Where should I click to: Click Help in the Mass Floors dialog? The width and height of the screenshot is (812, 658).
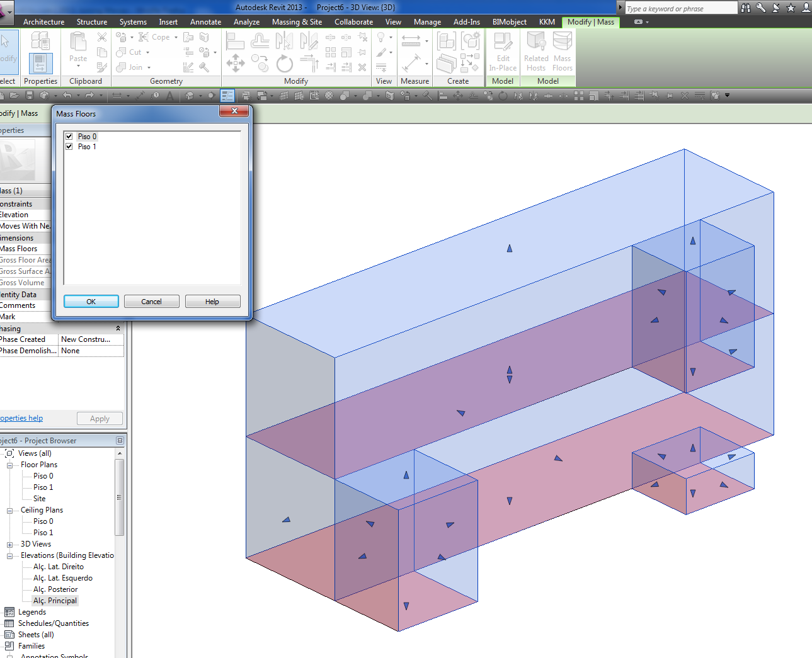212,302
